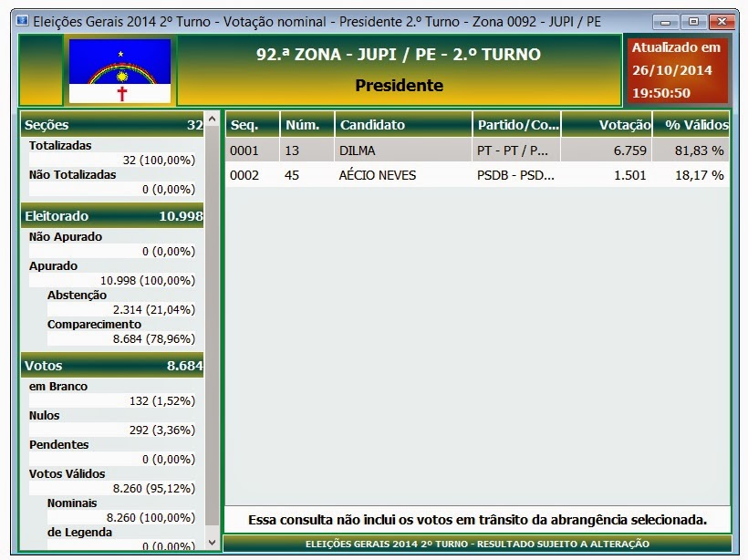Sort by the Votação column header
Image resolution: width=748 pixels, height=560 pixels.
point(607,125)
